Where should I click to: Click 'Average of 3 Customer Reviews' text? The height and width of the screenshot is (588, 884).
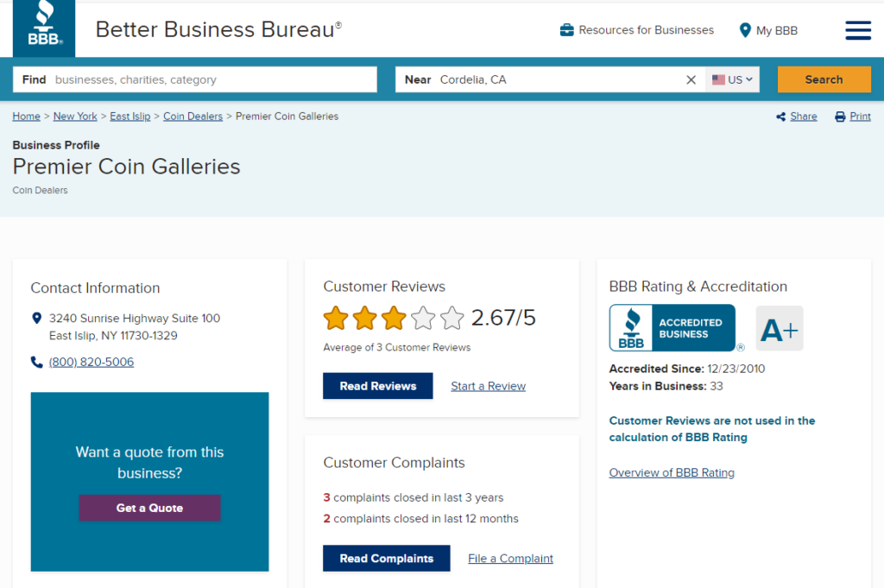[x=397, y=347]
